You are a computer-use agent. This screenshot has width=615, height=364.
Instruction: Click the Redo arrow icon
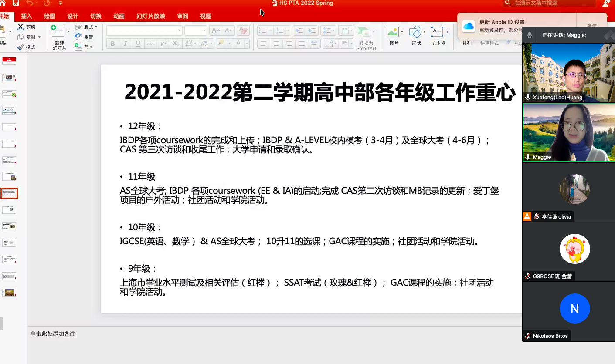click(47, 3)
